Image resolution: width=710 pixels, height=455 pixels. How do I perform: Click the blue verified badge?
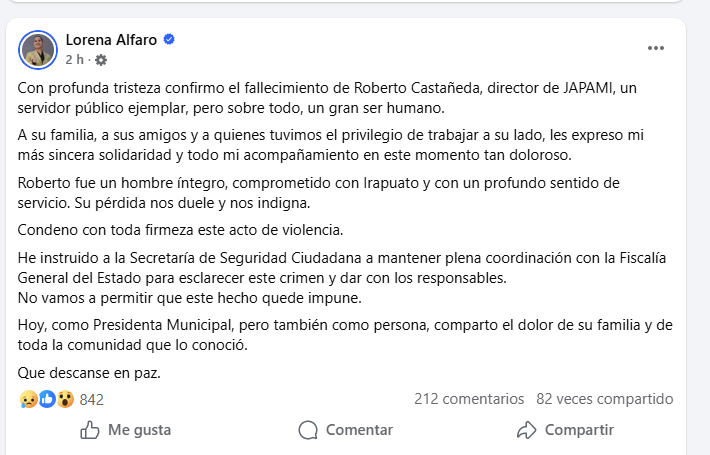click(169, 40)
